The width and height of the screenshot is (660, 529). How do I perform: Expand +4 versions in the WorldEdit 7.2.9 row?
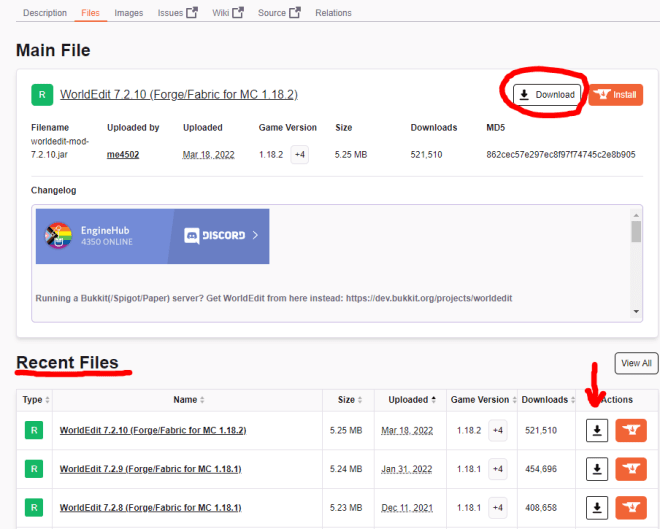coord(498,469)
